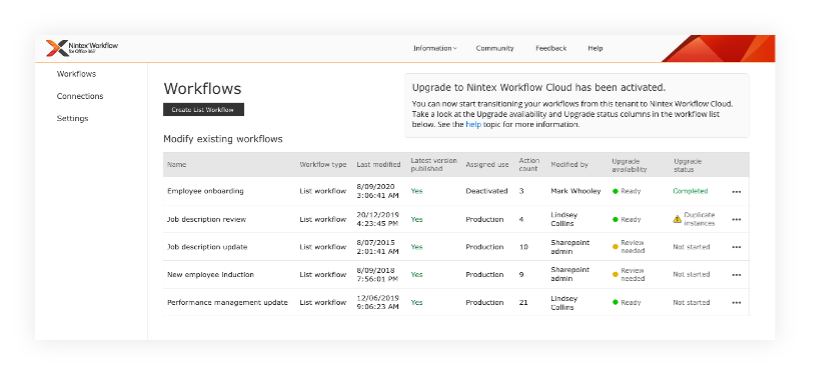Screen dimensions: 823x375
Task: Click the Upgrade availability column header
Action: (629, 165)
